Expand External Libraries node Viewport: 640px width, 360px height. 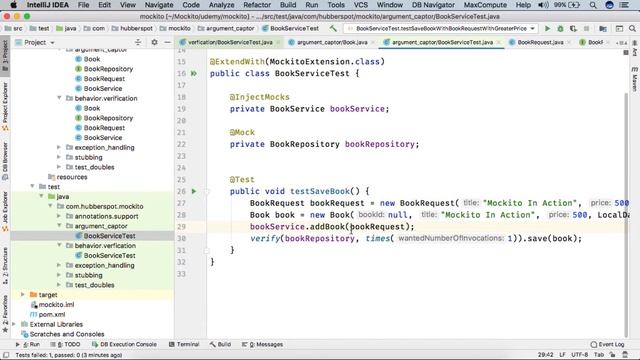pyautogui.click(x=14, y=324)
